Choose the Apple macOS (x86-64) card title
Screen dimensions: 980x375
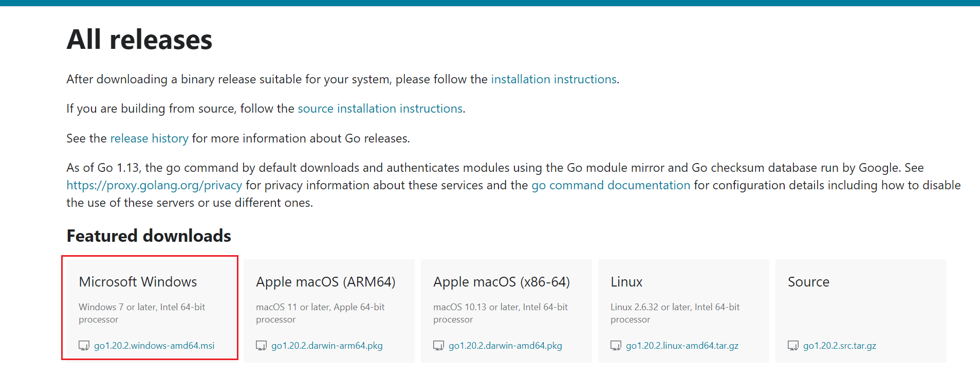coord(501,282)
